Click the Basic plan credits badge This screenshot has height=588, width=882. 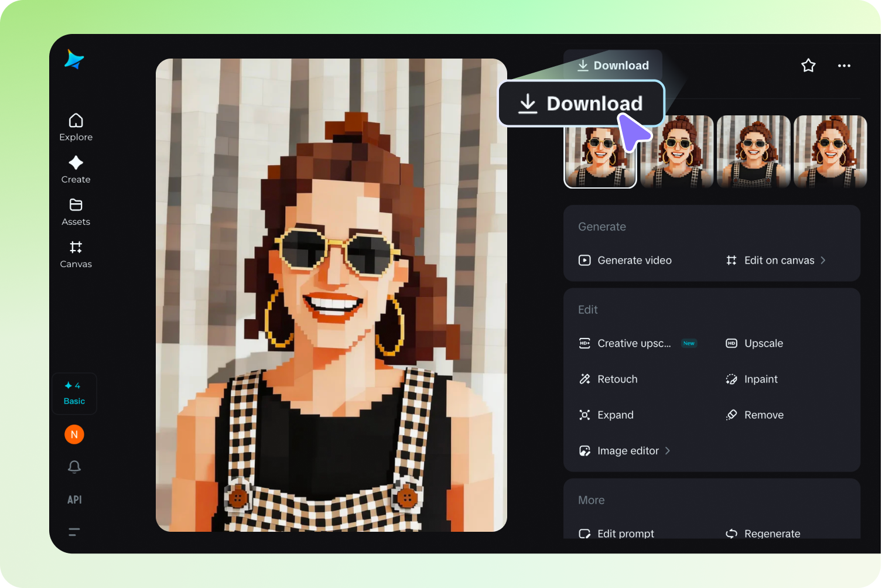(x=74, y=393)
